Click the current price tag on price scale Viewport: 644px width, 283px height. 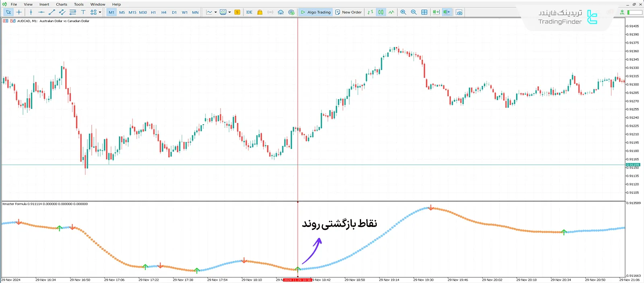(x=633, y=165)
